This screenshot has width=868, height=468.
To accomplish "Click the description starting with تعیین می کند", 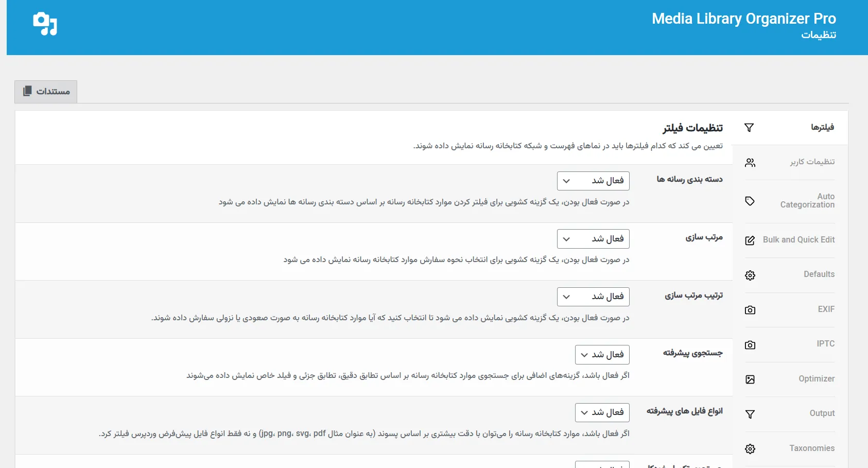I will (568, 146).
